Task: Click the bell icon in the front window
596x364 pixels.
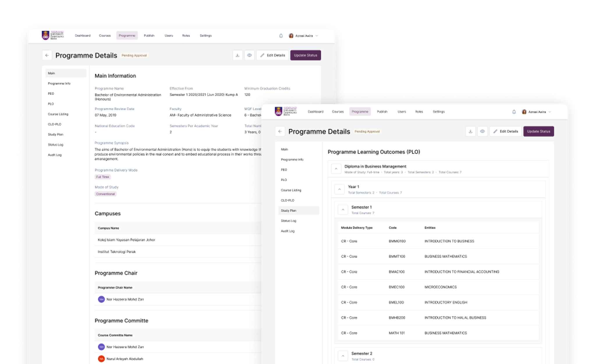Action: pos(514,112)
